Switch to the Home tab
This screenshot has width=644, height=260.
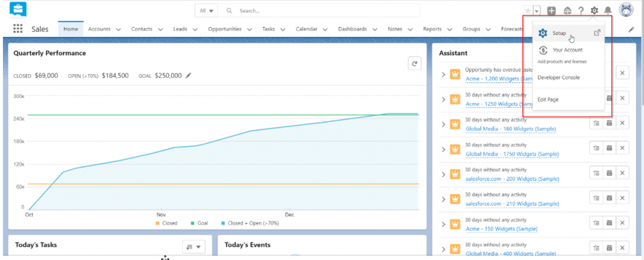click(x=71, y=29)
